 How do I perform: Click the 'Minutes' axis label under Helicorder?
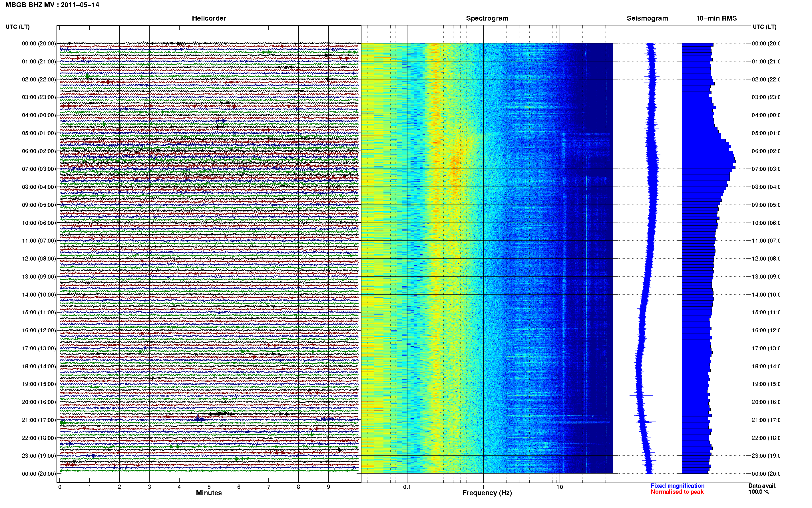click(x=209, y=493)
